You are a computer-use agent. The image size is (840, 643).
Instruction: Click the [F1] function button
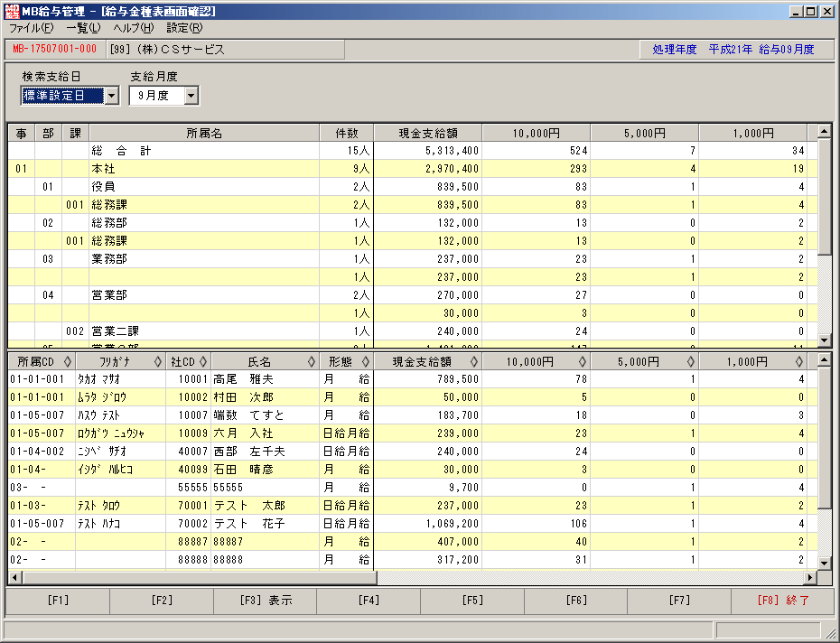click(58, 601)
